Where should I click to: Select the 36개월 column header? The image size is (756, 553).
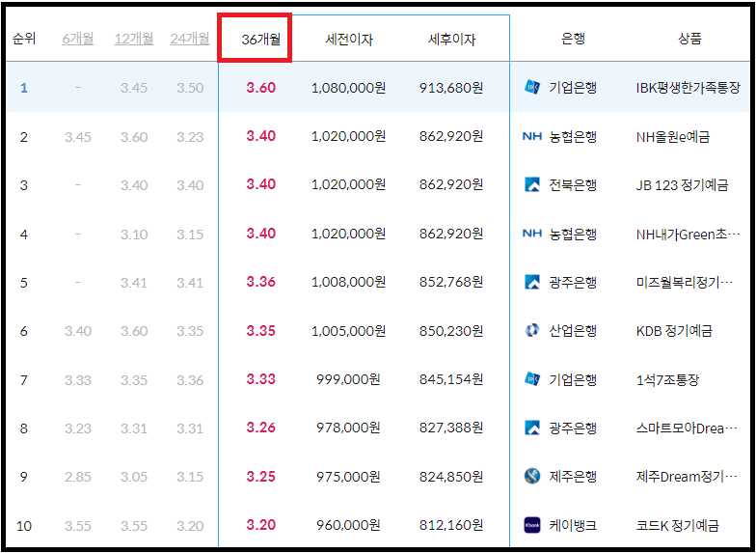pos(260,39)
